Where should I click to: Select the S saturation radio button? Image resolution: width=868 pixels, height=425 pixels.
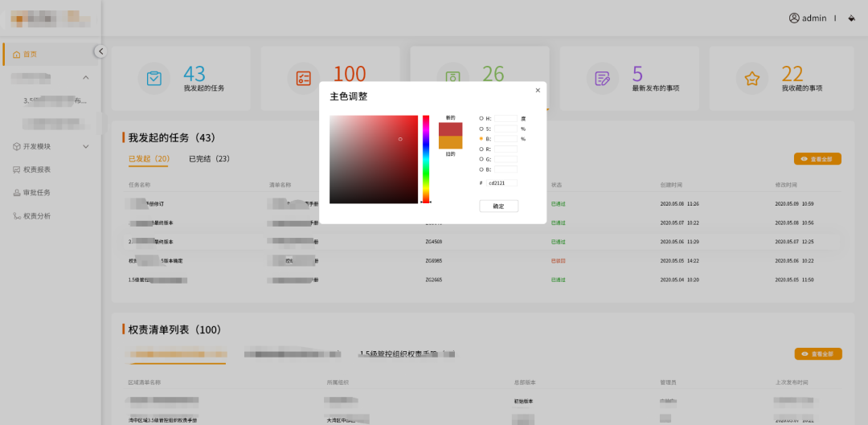click(x=481, y=129)
